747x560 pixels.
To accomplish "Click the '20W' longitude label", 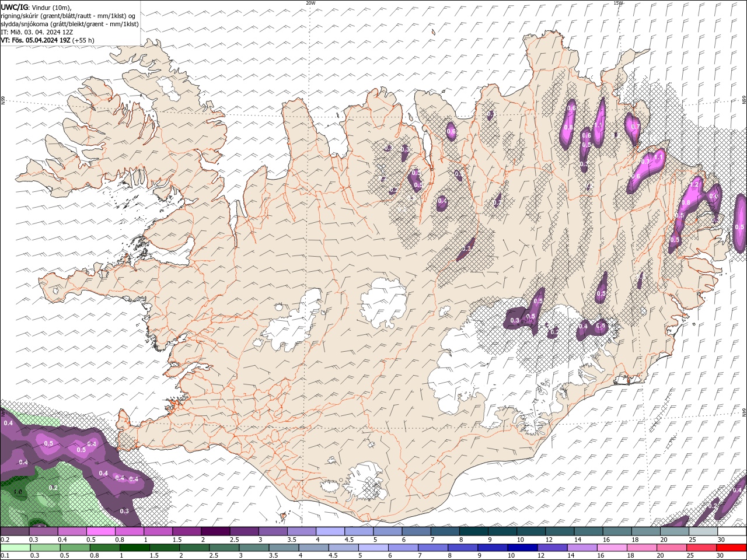I will point(310,3).
